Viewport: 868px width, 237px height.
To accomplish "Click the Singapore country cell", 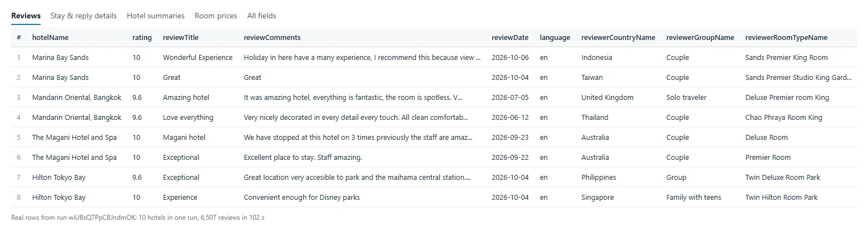I will click(598, 198).
